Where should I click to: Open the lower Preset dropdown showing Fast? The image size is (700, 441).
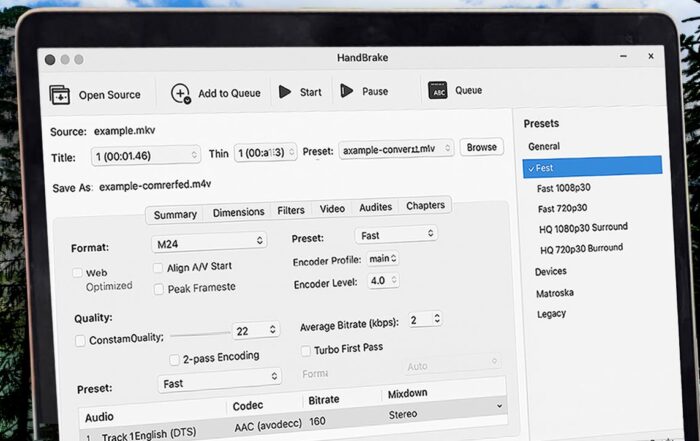[220, 380]
